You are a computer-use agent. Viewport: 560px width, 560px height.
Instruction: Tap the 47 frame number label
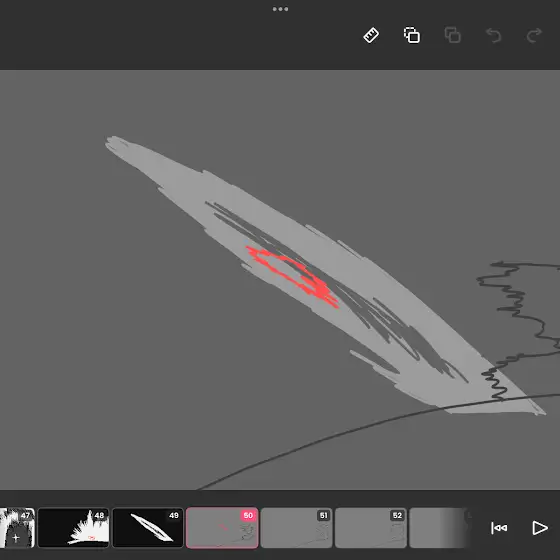point(25,515)
